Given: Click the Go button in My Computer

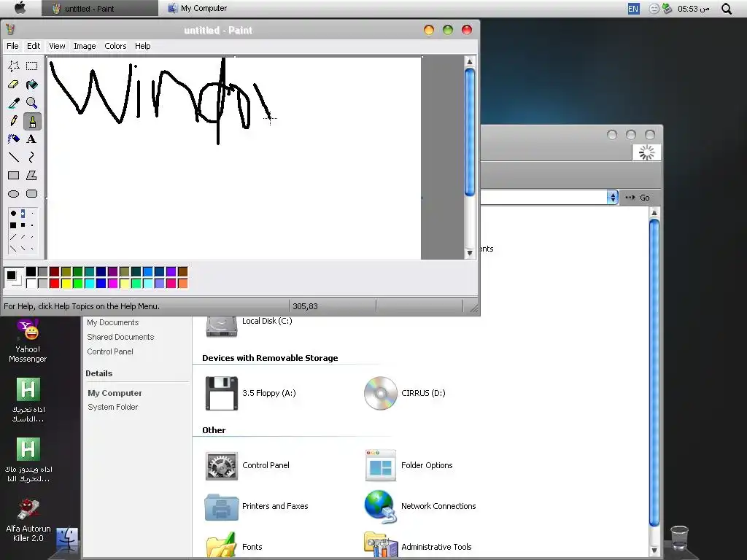Looking at the screenshot, I should tap(638, 198).
